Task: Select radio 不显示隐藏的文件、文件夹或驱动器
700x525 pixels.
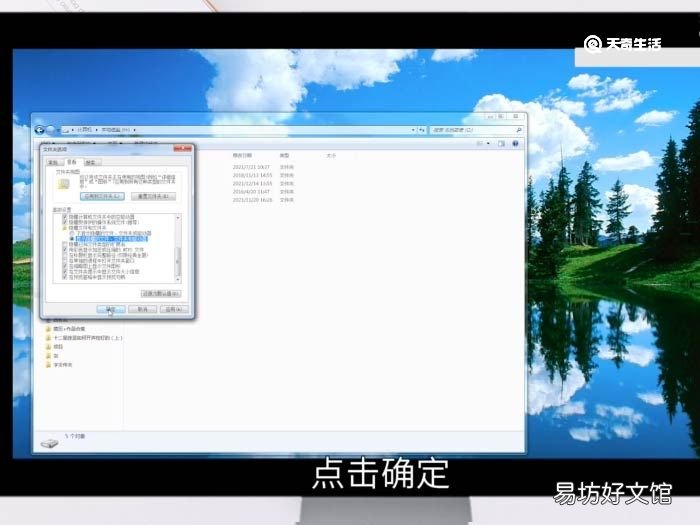Action: [72, 233]
